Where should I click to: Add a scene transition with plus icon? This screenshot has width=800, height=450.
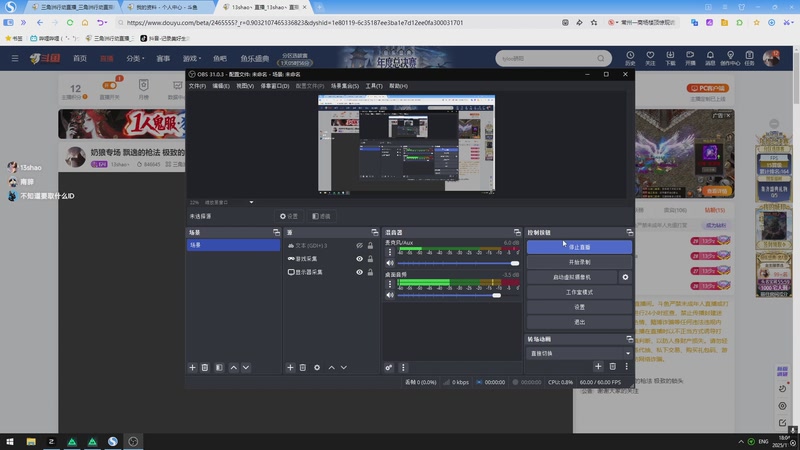click(x=598, y=366)
